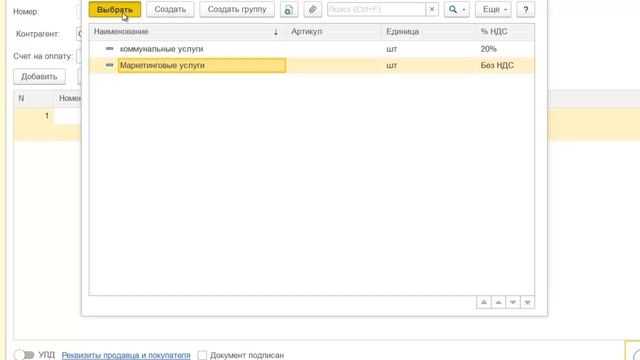Click the Без НДС cell
This screenshot has width=640, height=360.
pos(505,65)
